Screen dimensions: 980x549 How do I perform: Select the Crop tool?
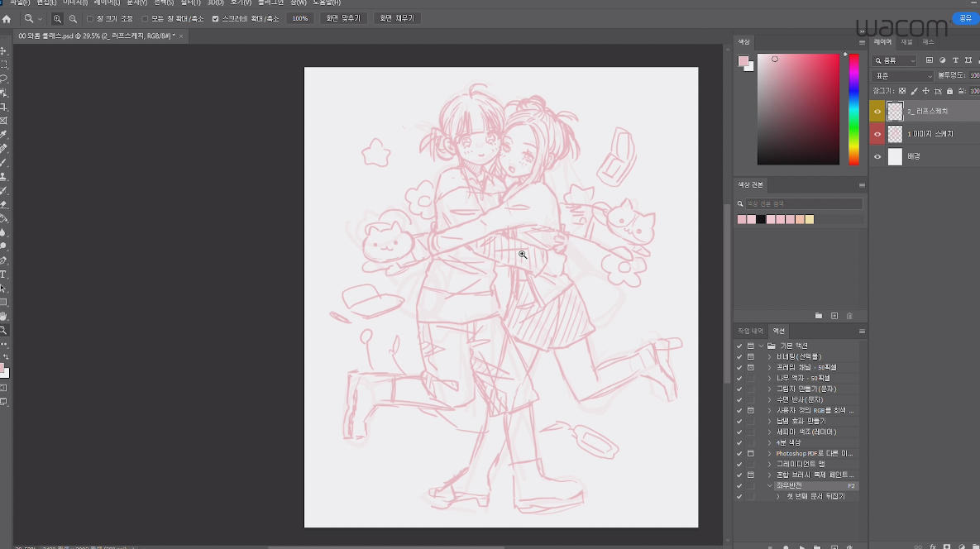3,107
